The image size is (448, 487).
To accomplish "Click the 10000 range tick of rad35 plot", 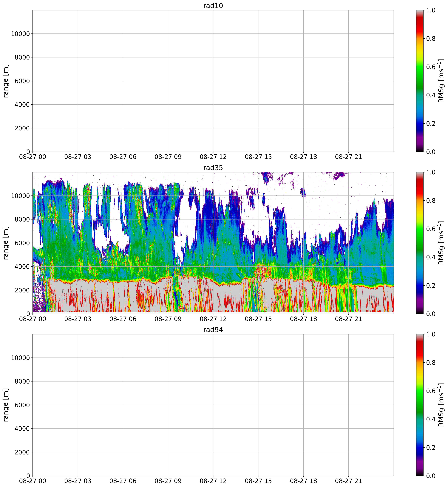I will (20, 196).
